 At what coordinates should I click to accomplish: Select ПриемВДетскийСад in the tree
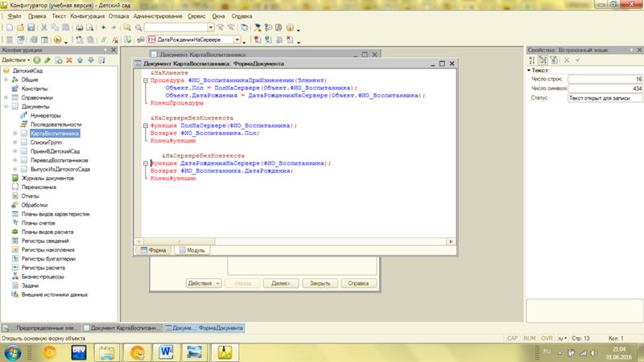click(x=55, y=151)
